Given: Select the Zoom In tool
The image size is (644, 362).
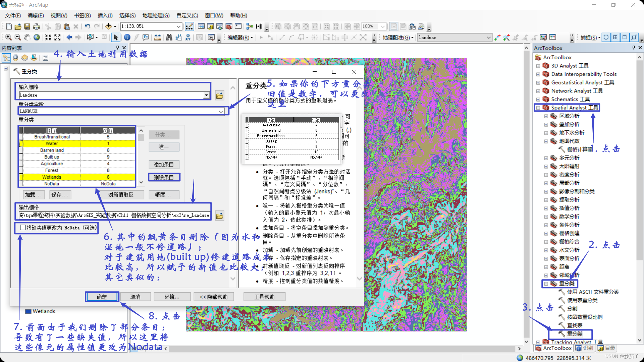Looking at the screenshot, I should tap(9, 38).
